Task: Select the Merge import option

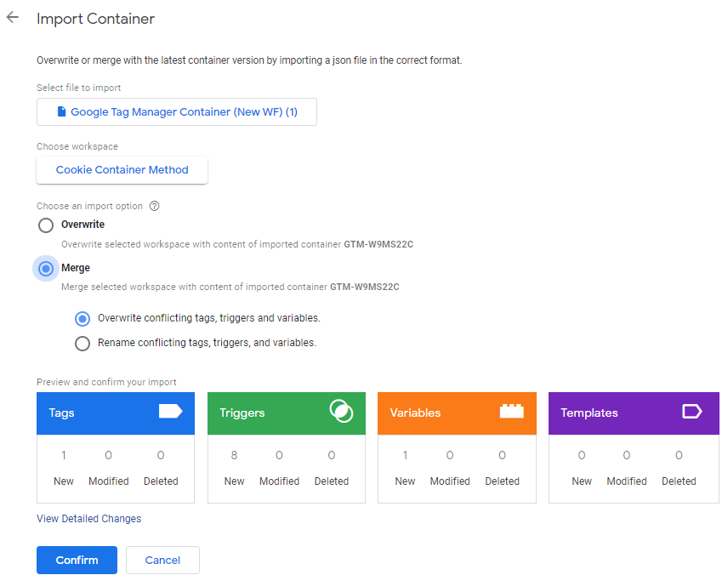Action: pyautogui.click(x=46, y=268)
